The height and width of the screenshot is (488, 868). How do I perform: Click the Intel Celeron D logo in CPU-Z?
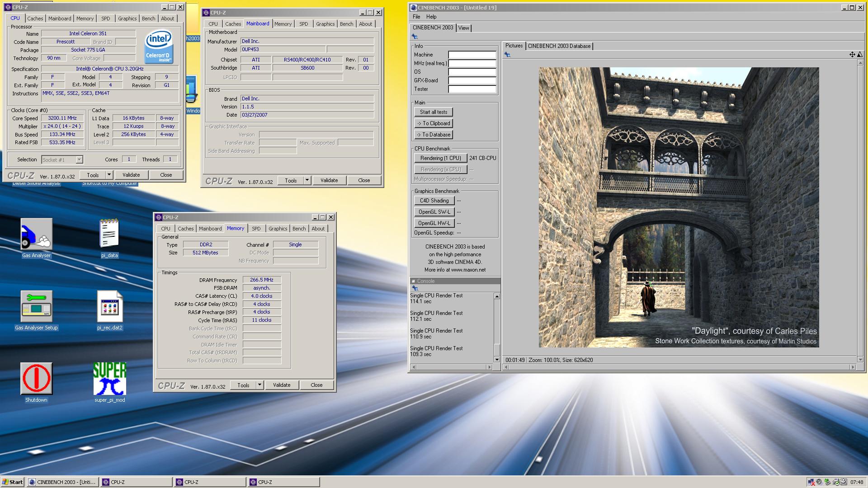158,47
